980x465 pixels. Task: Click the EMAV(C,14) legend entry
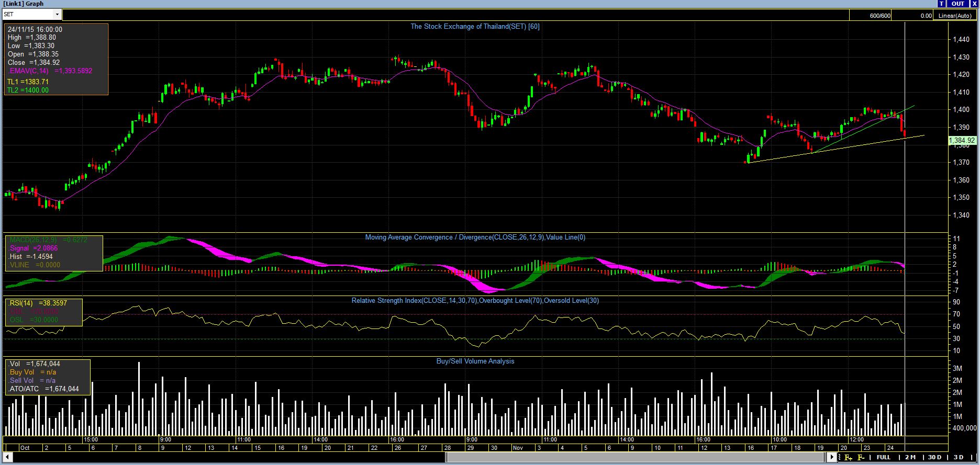coord(50,71)
